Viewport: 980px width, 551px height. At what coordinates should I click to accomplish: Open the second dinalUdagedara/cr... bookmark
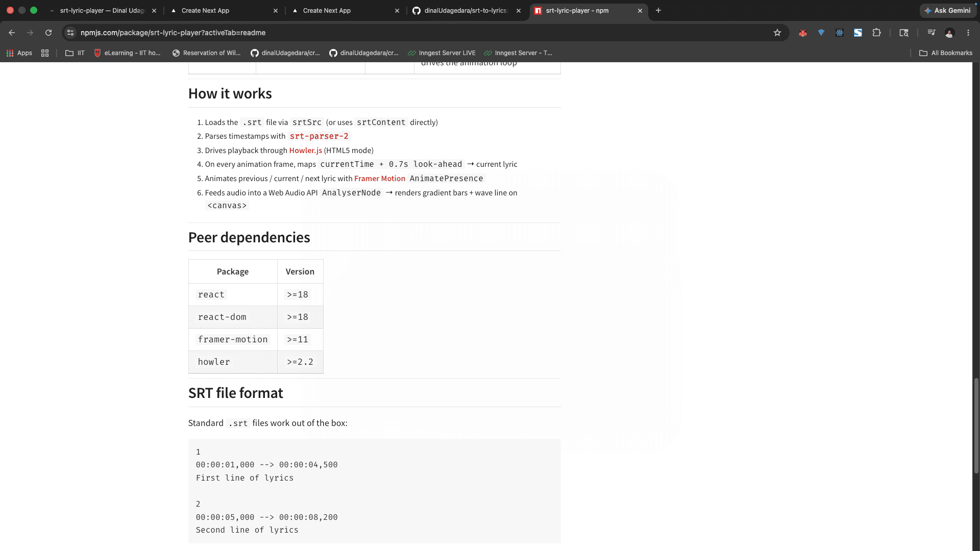point(364,53)
